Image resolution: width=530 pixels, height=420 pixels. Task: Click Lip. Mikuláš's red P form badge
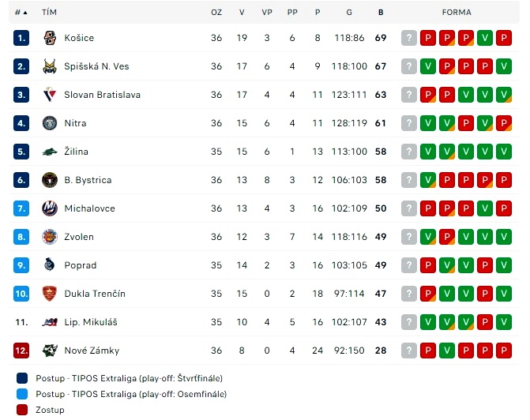(x=485, y=322)
